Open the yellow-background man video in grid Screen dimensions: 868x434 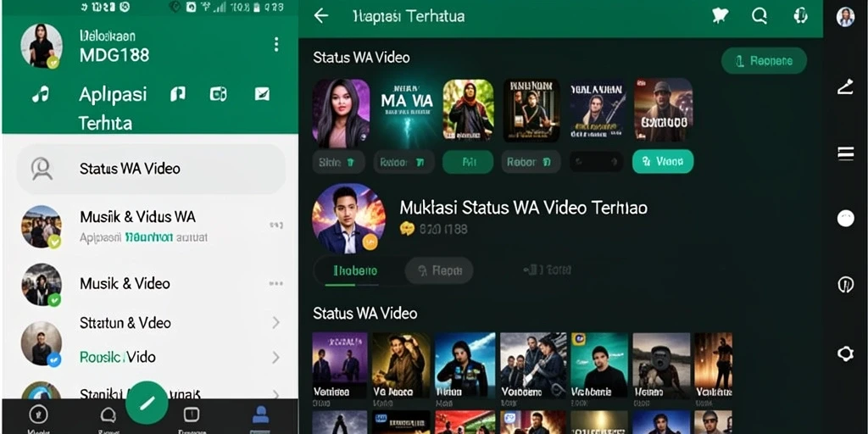tap(401, 364)
